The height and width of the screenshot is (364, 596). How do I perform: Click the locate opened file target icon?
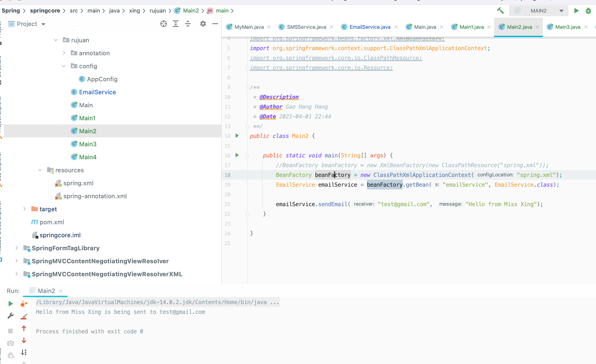164,24
